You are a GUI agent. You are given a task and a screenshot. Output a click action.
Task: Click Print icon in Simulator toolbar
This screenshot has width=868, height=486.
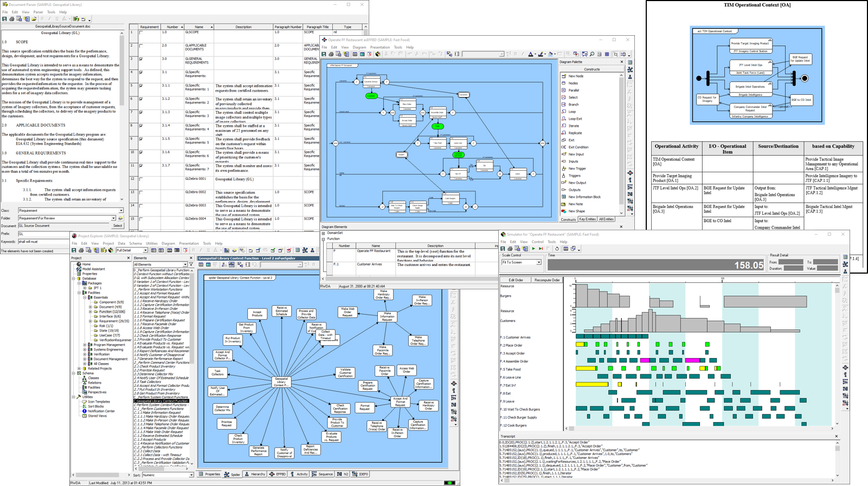(510, 249)
